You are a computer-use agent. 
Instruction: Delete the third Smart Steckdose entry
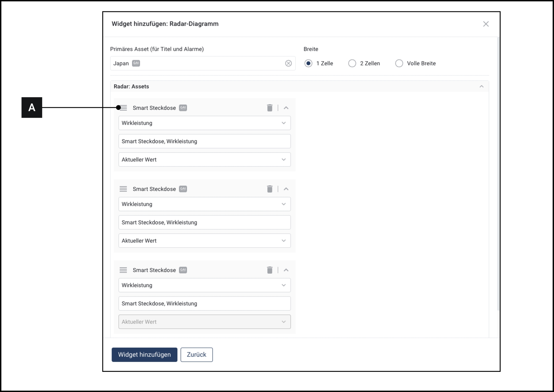click(x=270, y=270)
